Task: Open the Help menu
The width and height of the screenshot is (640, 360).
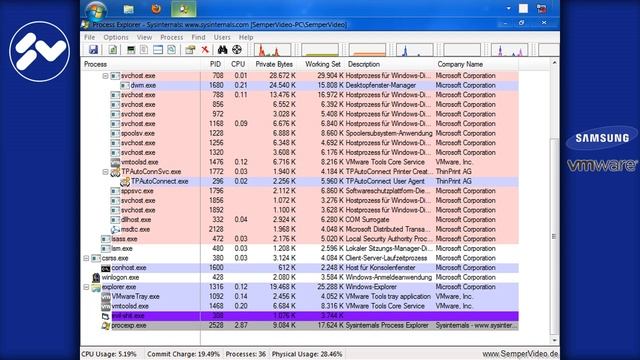Action: pos(246,37)
